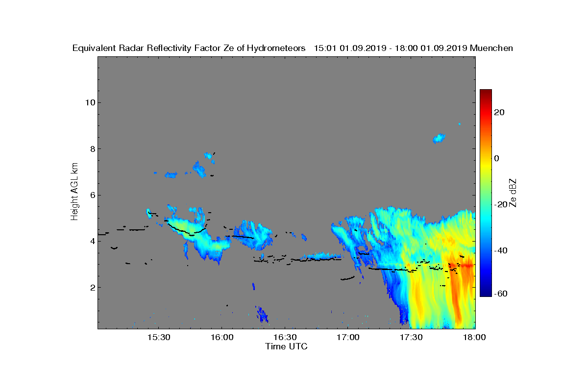Click the height tick label 2
Screen dimensions: 588x392
click(92, 287)
